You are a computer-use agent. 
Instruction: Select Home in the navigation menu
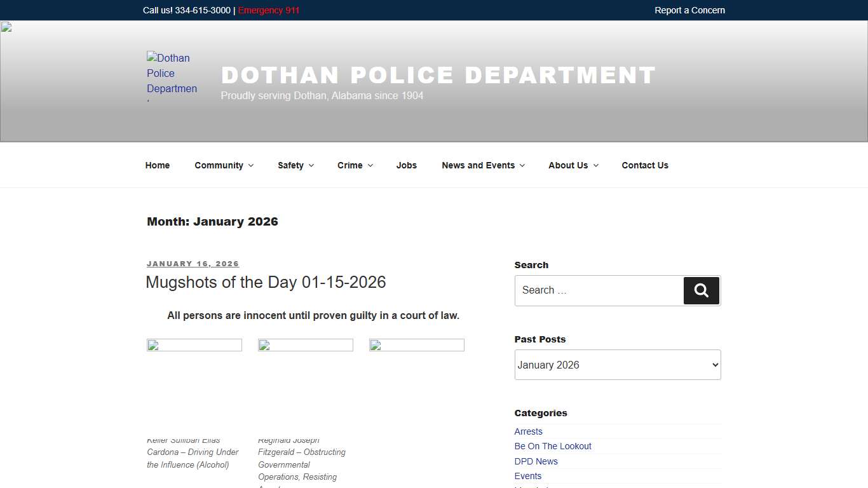click(x=157, y=165)
